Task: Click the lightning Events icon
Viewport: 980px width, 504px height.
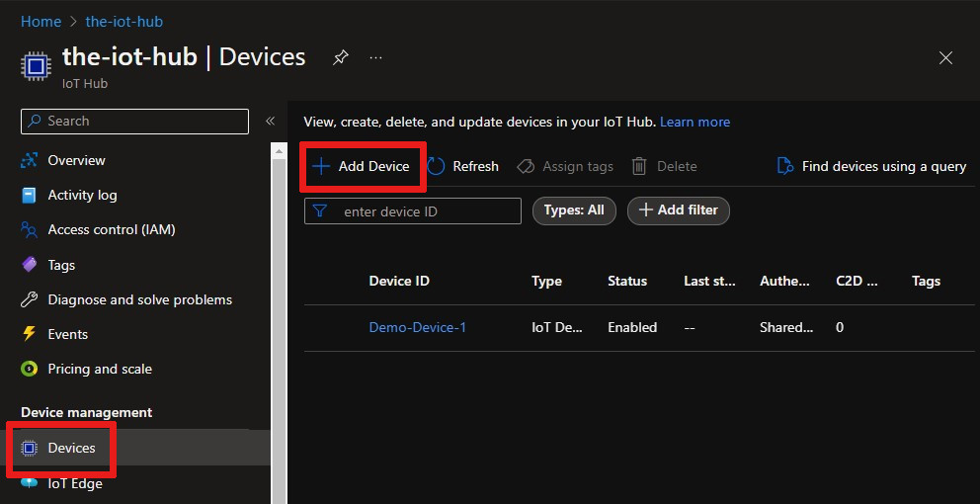Action: coord(30,334)
